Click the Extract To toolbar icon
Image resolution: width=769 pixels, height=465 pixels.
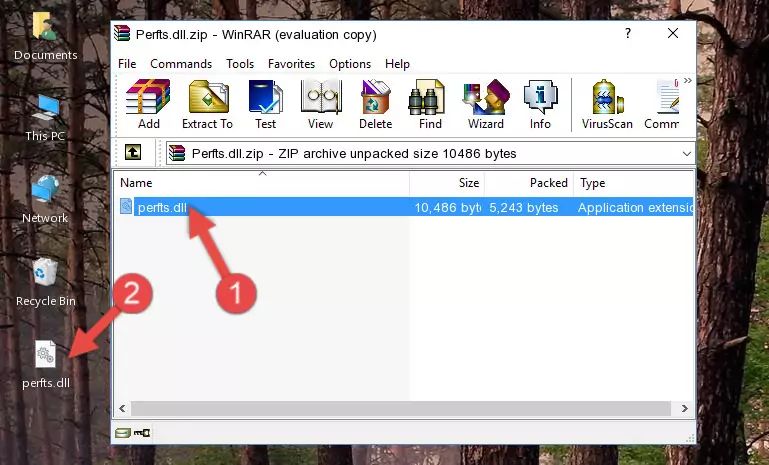(x=207, y=104)
